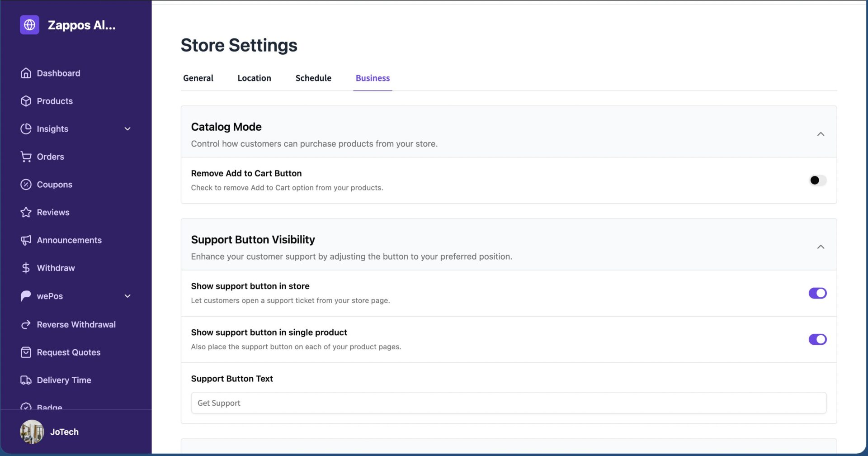The height and width of the screenshot is (456, 868).
Task: Disable support button in single product toggle
Action: pos(817,339)
